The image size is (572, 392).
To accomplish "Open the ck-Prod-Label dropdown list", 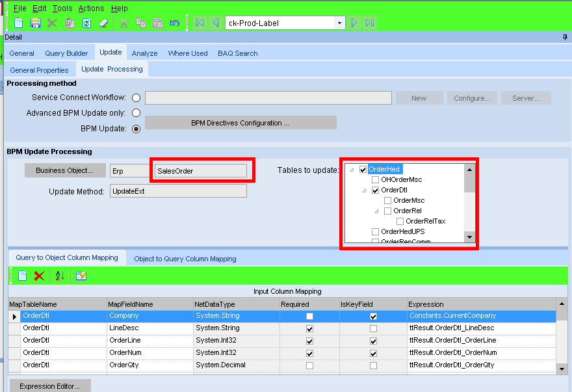I will pyautogui.click(x=339, y=23).
